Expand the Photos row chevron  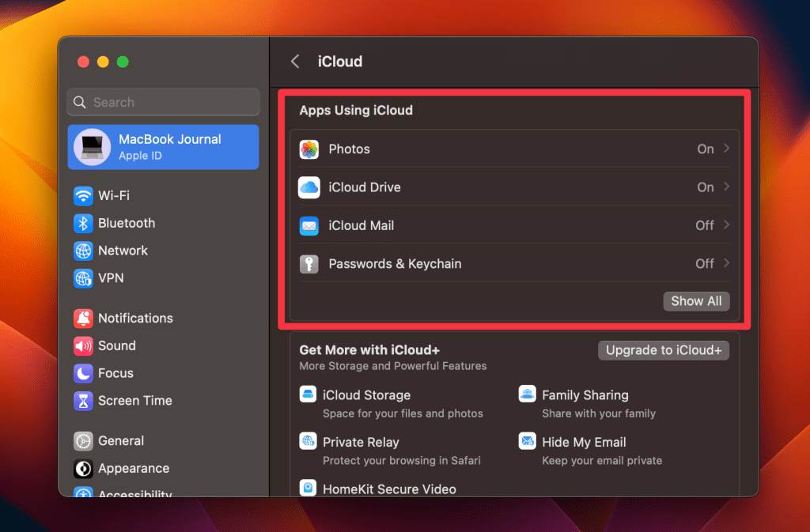[726, 149]
